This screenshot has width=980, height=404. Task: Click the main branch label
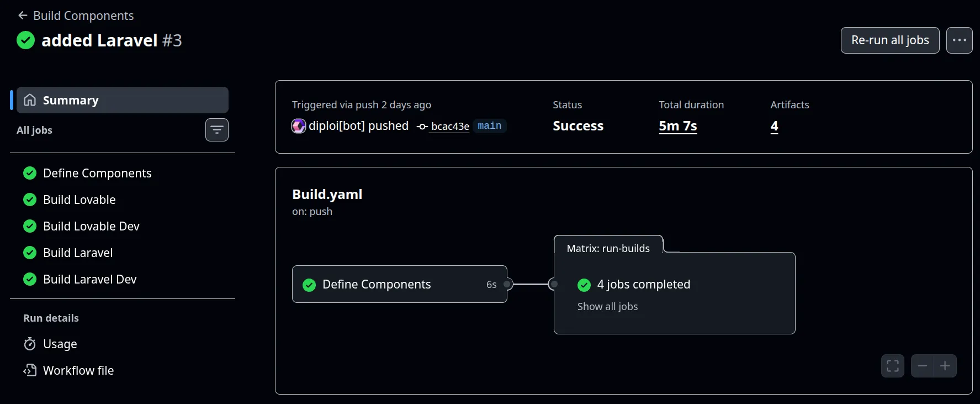tap(490, 126)
